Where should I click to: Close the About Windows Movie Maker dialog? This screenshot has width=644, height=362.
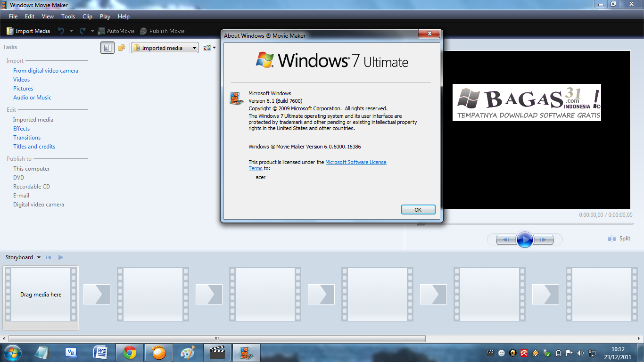(x=430, y=34)
